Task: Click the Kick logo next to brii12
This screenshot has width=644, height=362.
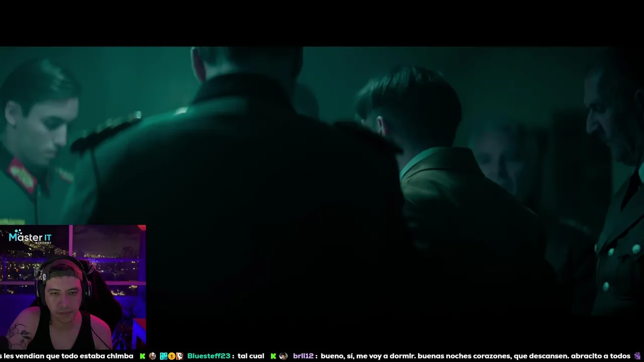Action: (x=273, y=356)
